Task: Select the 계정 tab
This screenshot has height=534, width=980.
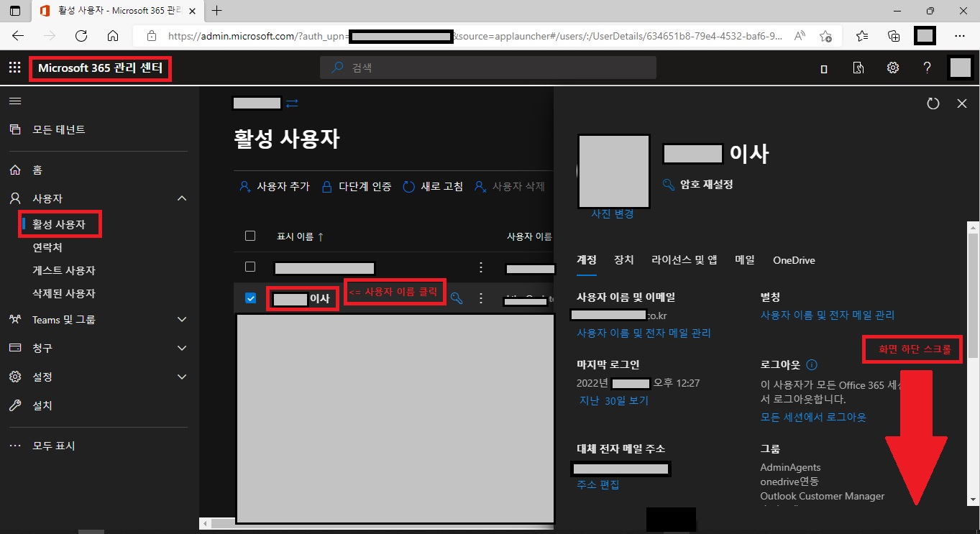Action: tap(587, 260)
